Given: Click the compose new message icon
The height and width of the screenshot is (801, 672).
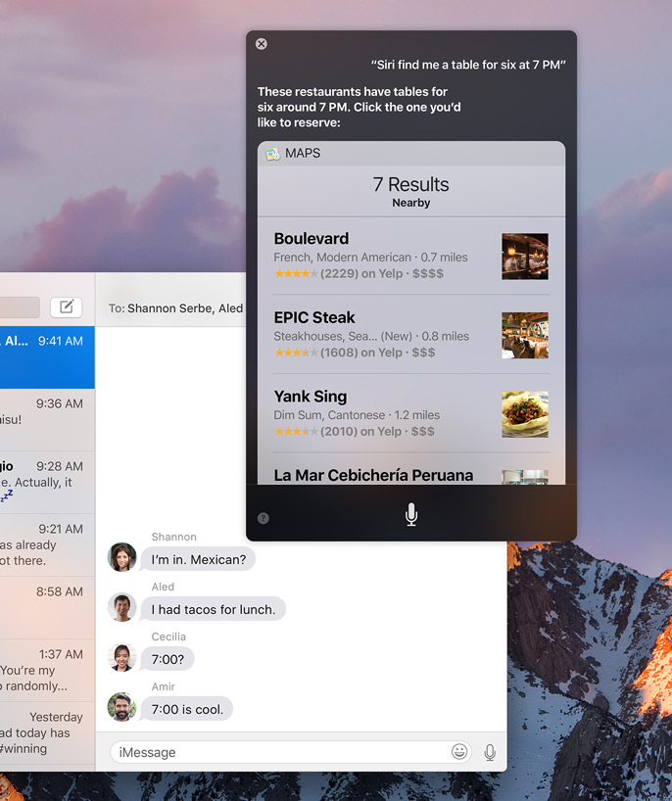Looking at the screenshot, I should pyautogui.click(x=67, y=307).
